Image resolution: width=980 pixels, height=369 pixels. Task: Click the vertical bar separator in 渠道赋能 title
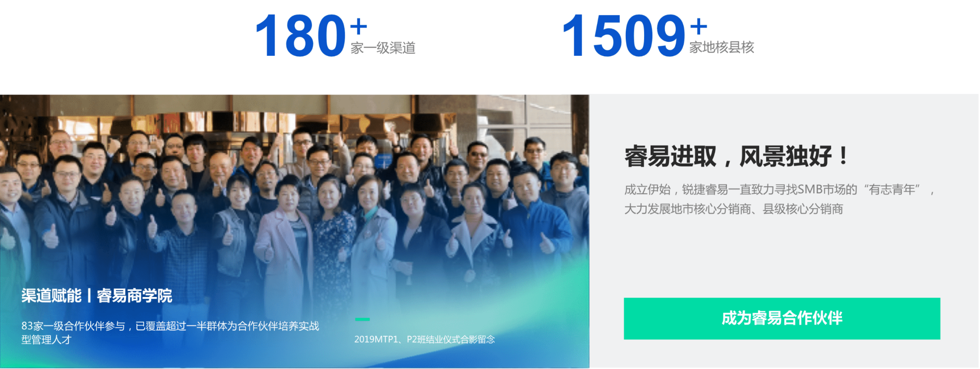(89, 296)
